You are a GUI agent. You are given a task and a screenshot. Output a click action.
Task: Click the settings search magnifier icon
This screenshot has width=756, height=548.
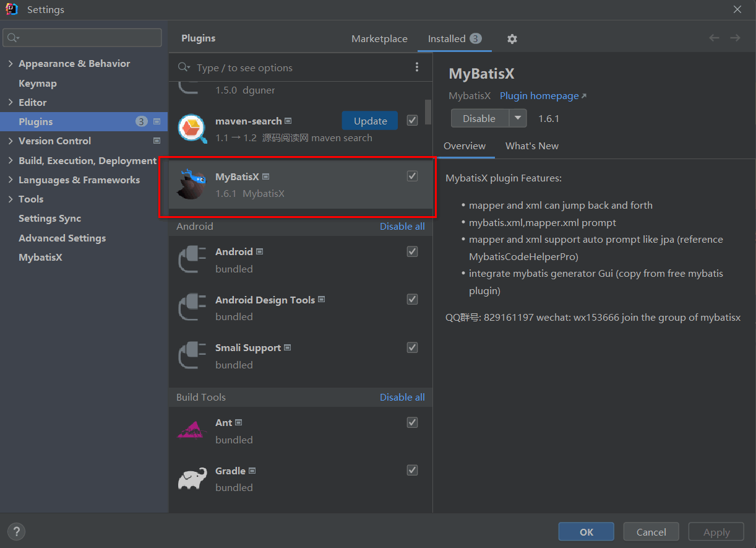pyautogui.click(x=13, y=38)
